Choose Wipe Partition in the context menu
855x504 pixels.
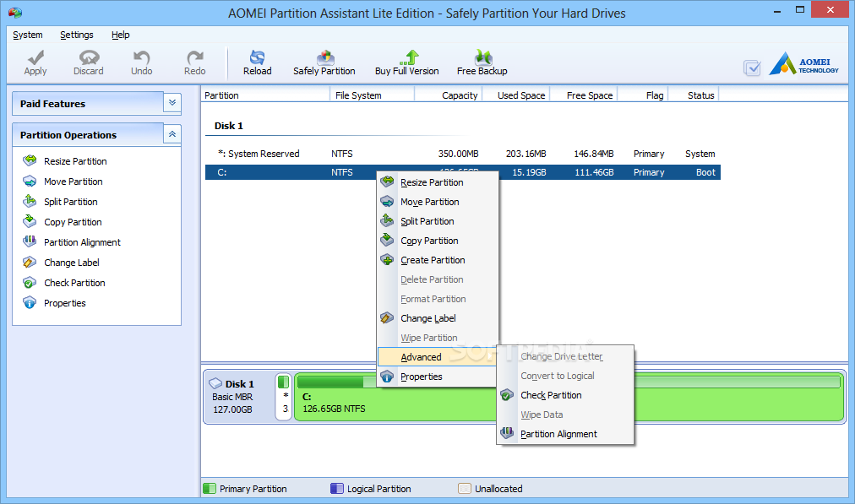point(438,338)
